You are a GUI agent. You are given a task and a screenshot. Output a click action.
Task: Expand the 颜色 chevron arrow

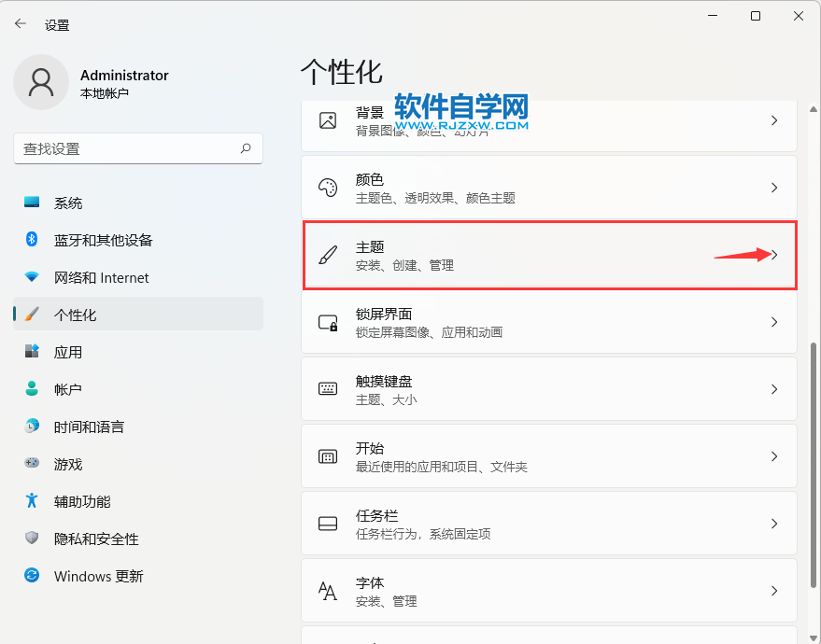(773, 188)
